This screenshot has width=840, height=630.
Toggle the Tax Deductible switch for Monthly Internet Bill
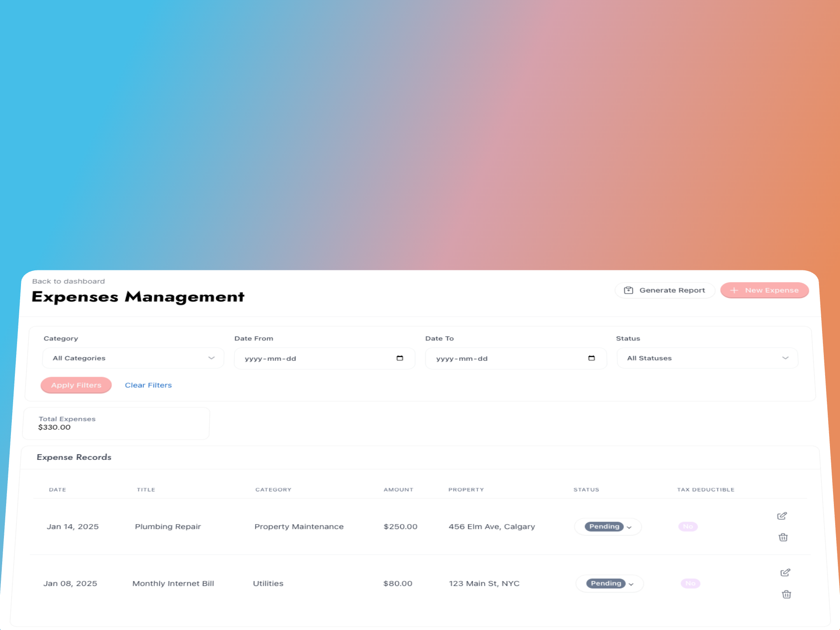coord(690,582)
